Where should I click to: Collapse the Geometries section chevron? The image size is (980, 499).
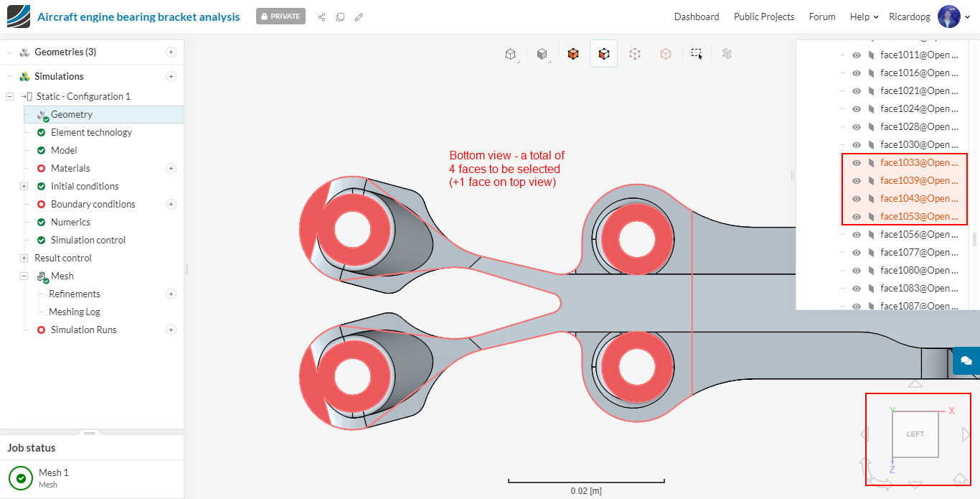pos(9,52)
